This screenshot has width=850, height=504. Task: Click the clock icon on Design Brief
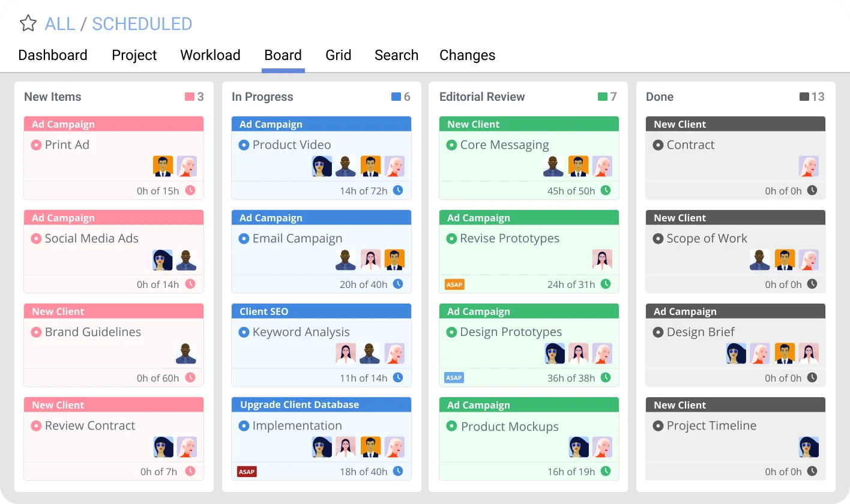point(812,377)
